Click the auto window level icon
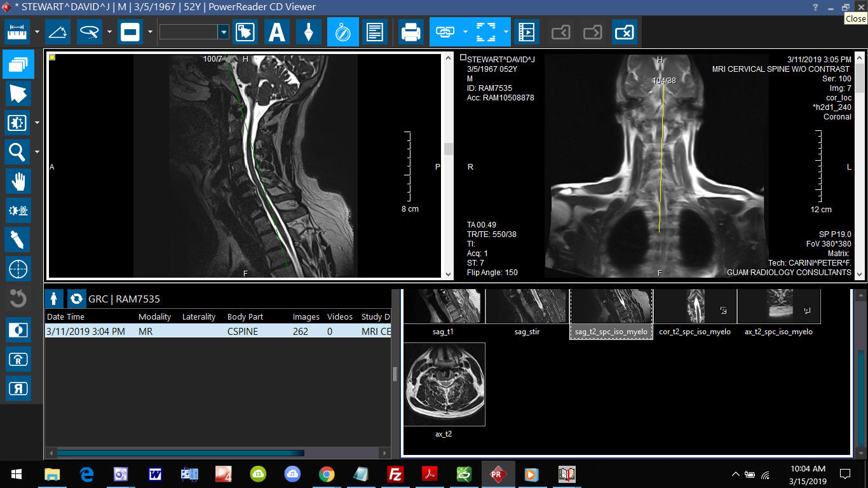The width and height of the screenshot is (868, 488). pos(17,210)
